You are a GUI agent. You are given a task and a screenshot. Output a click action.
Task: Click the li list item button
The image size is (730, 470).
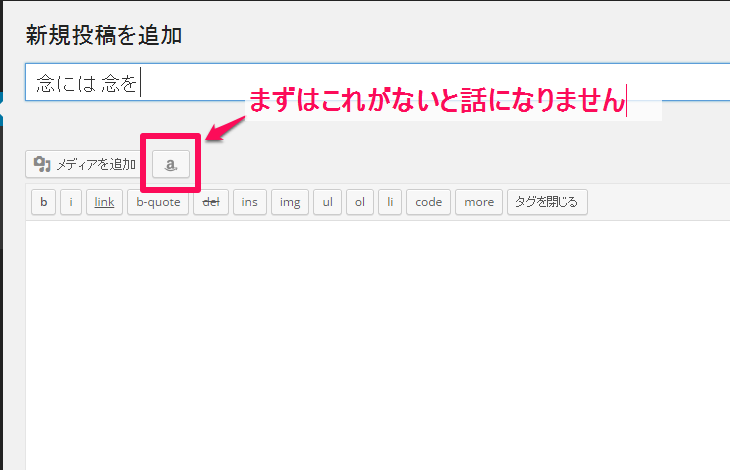(390, 202)
